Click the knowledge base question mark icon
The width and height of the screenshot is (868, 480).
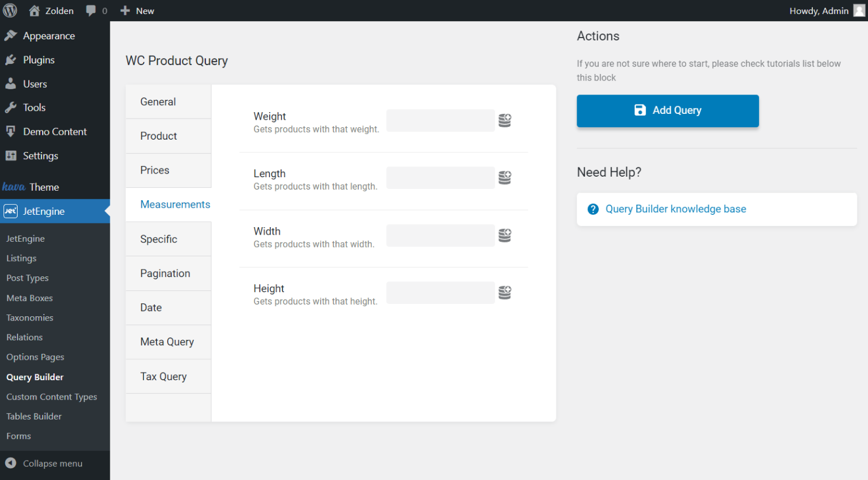click(593, 209)
